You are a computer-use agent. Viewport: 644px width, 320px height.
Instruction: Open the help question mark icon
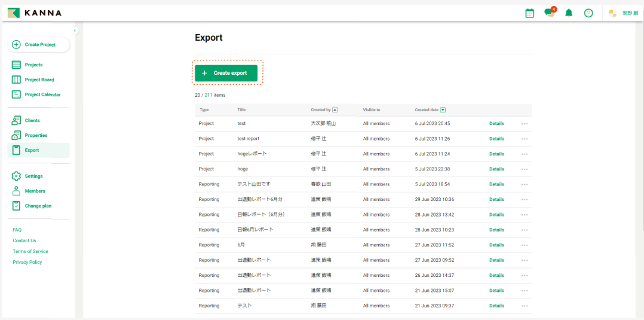click(588, 13)
